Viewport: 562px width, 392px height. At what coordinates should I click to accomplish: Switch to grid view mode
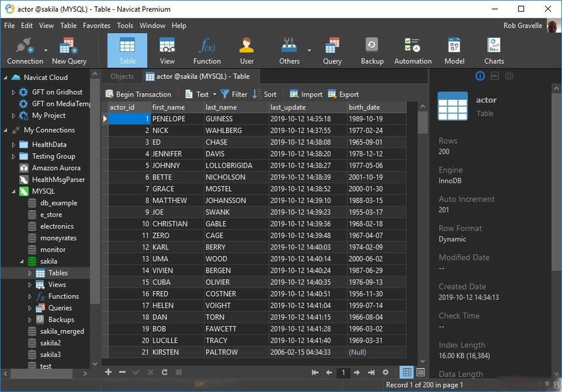click(x=407, y=372)
